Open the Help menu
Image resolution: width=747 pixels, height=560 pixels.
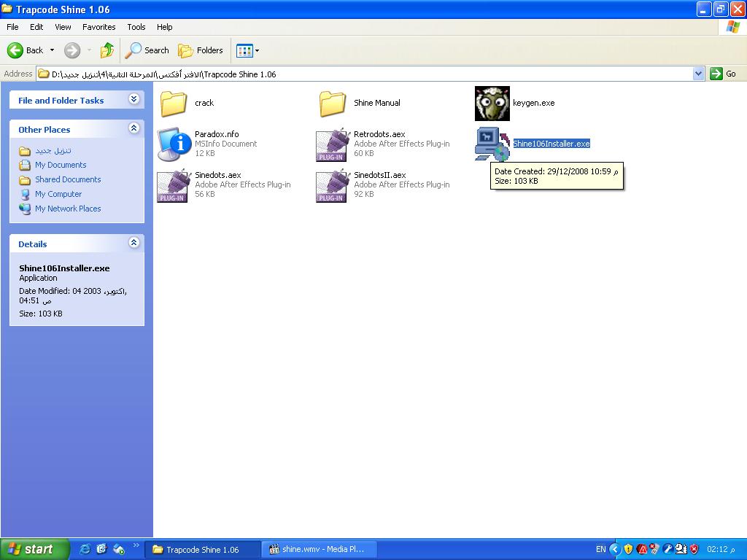click(164, 27)
